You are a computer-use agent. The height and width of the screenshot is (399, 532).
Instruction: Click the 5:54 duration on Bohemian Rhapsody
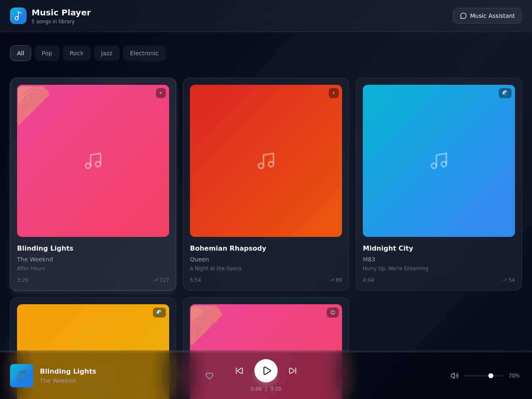(195, 280)
